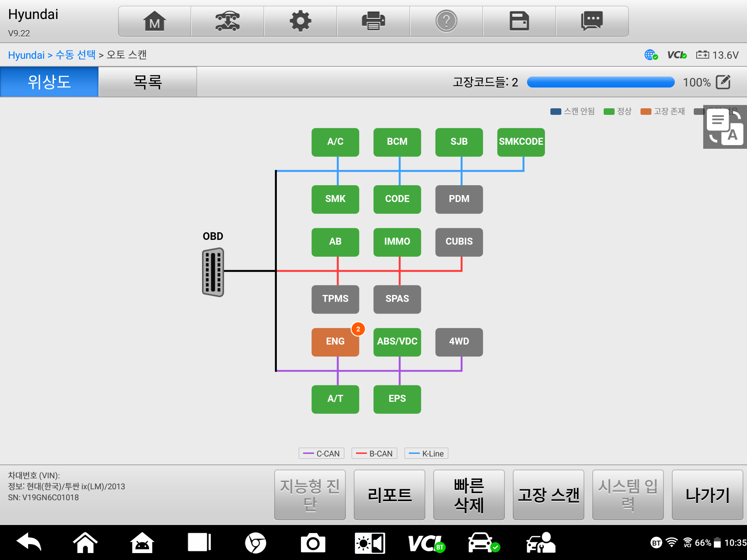Tap the battery voltage 13.6V indicator

[x=717, y=55]
